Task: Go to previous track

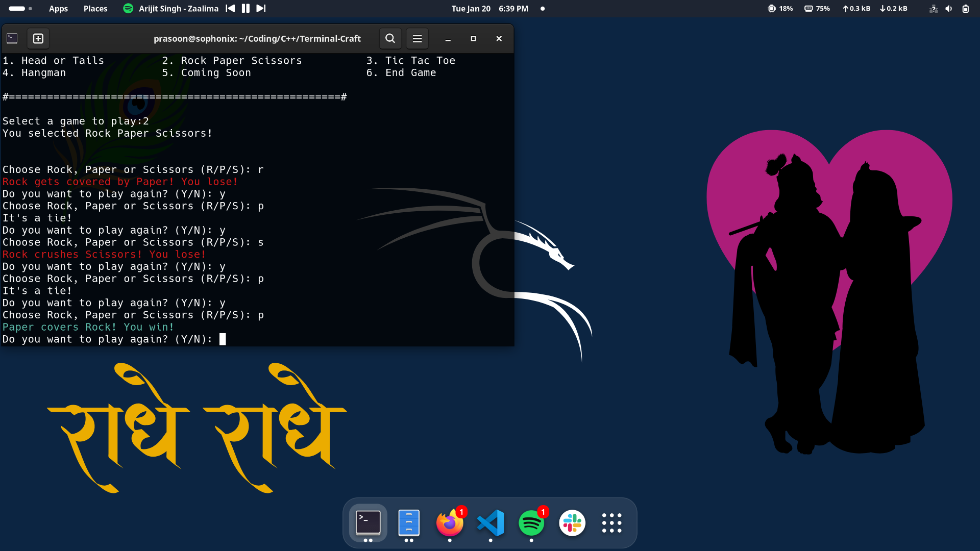Action: point(230,9)
